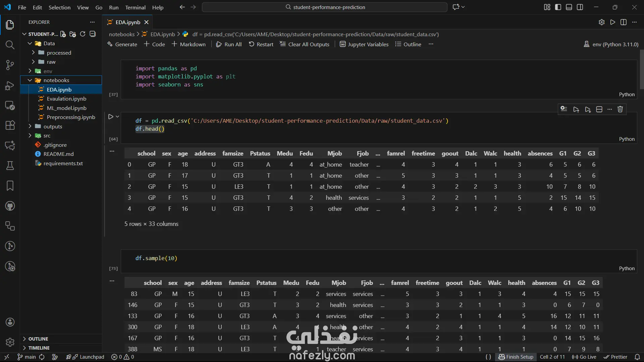Close the EDA.ipynb tab

click(146, 22)
